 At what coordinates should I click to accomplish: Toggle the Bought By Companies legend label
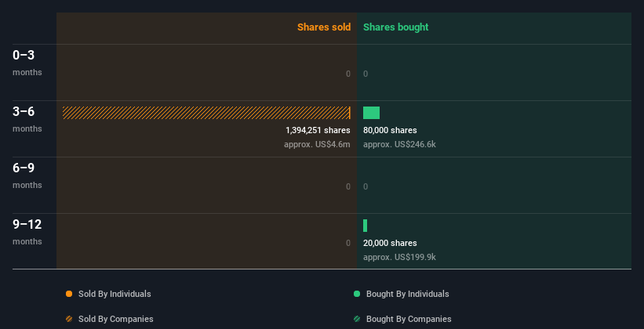point(409,319)
